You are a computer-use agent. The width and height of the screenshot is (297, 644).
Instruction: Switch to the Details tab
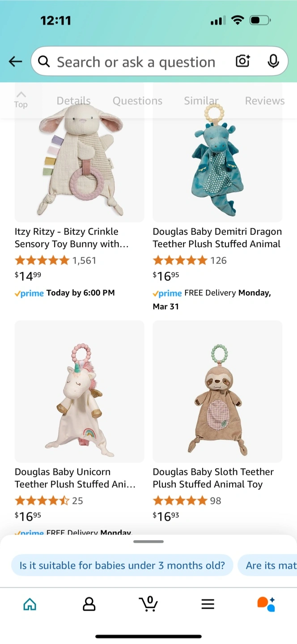pyautogui.click(x=73, y=101)
